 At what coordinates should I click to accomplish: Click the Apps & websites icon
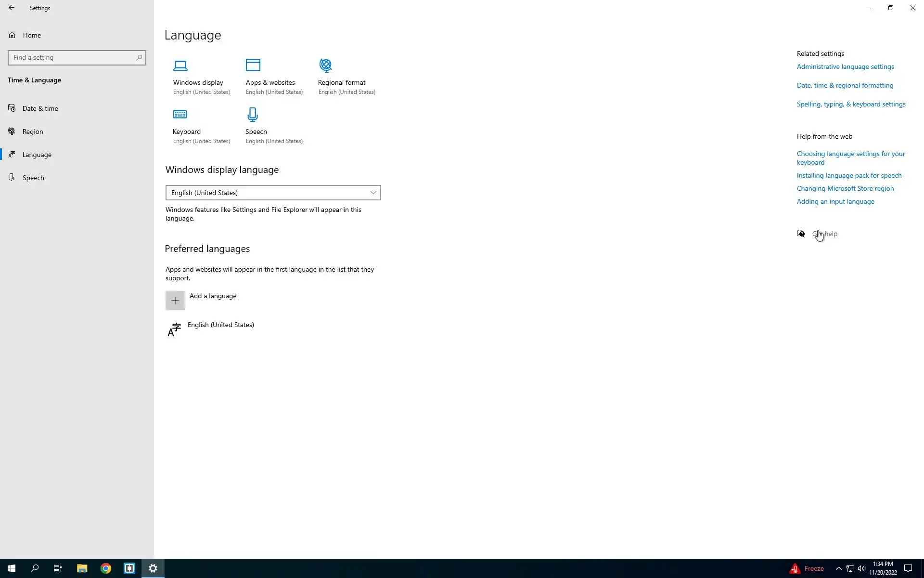click(253, 65)
